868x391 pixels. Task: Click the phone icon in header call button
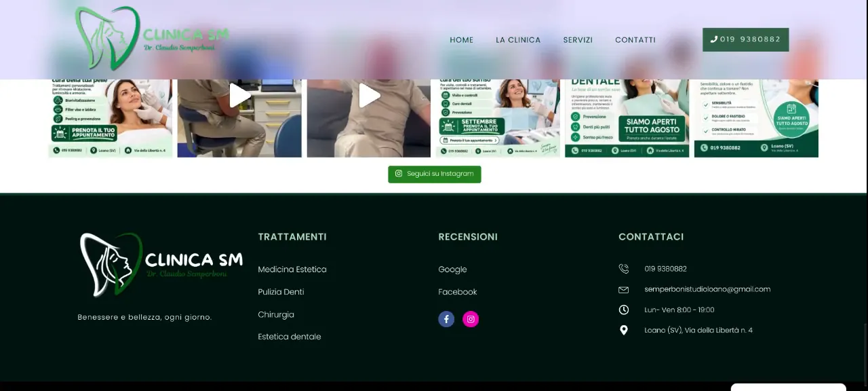(714, 39)
